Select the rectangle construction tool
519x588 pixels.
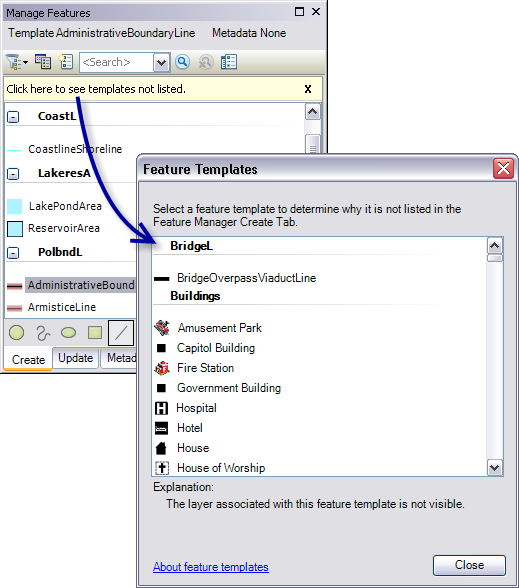click(94, 332)
